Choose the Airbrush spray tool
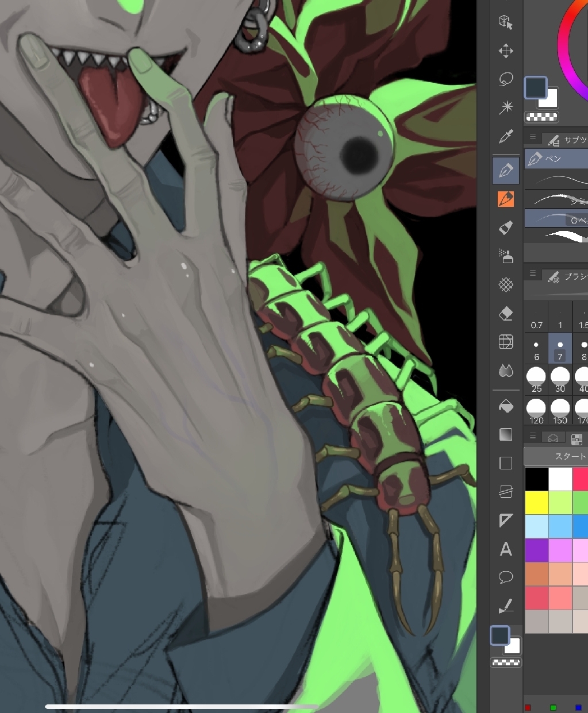This screenshot has width=588, height=713. 506,256
